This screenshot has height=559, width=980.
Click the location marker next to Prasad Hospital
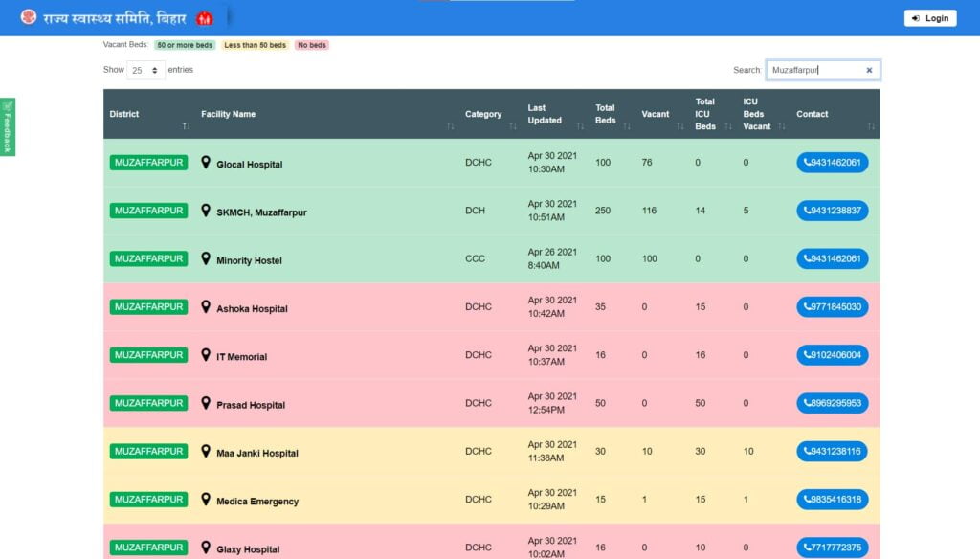coord(205,403)
